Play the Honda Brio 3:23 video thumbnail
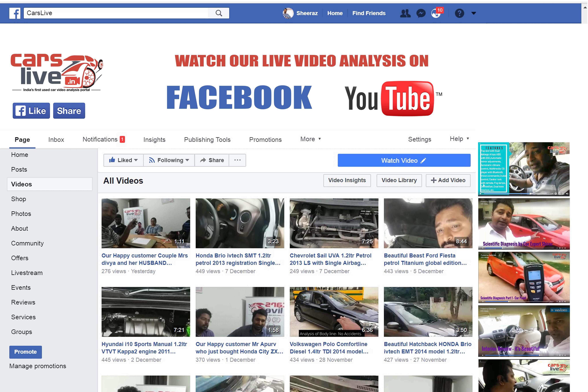Screen dimensions: 588x392 click(240, 223)
